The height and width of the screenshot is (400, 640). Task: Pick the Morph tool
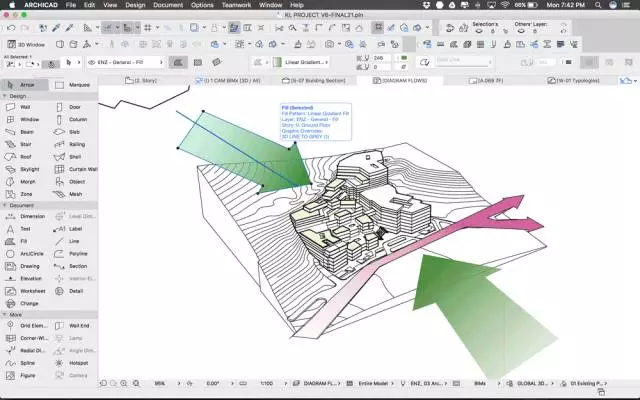pyautogui.click(x=25, y=182)
